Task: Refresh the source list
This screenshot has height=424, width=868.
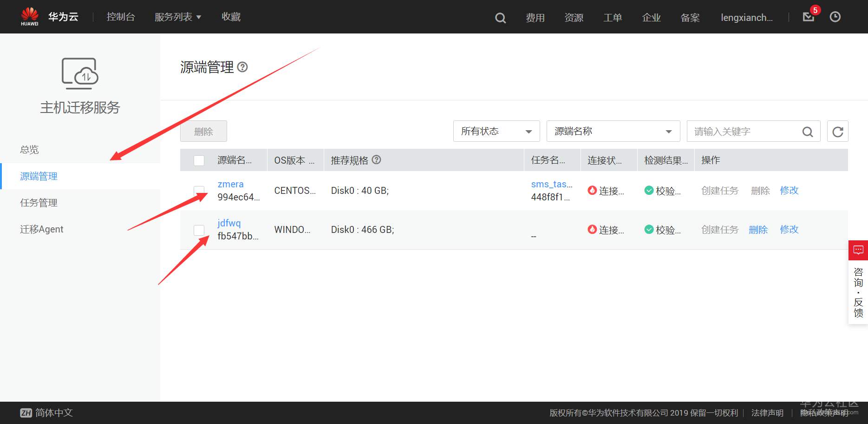Action: tap(838, 132)
